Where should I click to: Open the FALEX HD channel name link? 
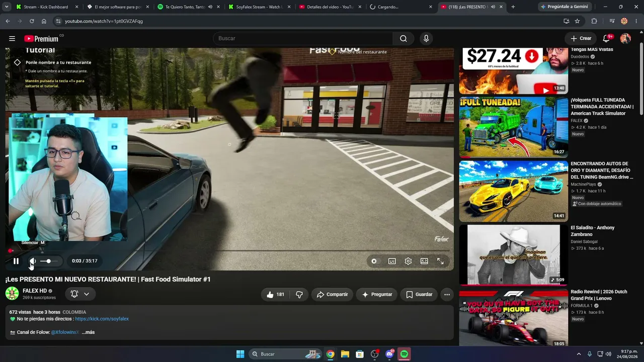tap(35, 291)
